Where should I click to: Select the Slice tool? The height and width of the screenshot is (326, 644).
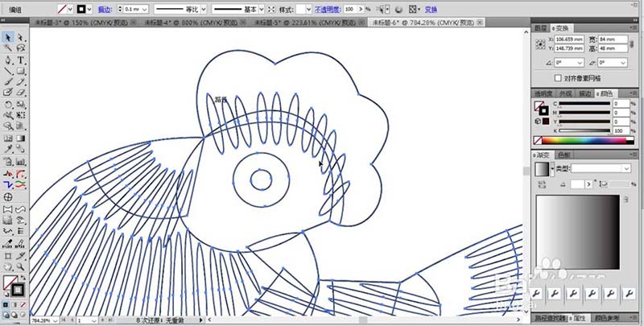tap(21, 256)
